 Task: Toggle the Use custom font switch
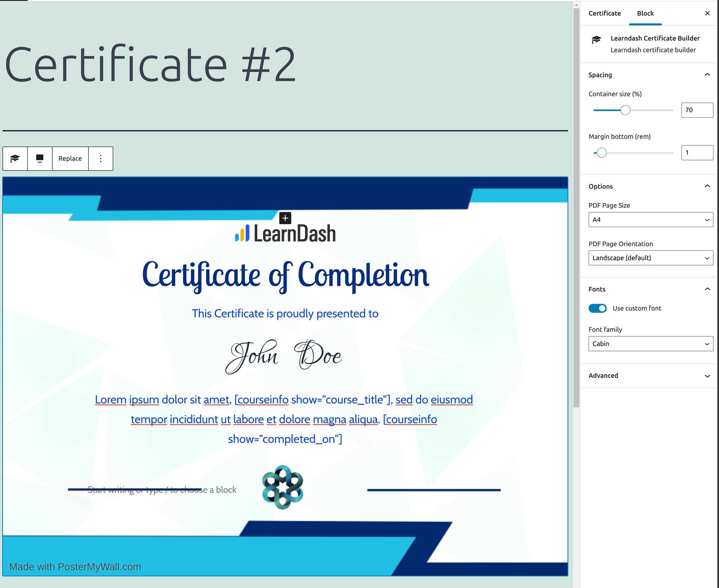pos(597,308)
